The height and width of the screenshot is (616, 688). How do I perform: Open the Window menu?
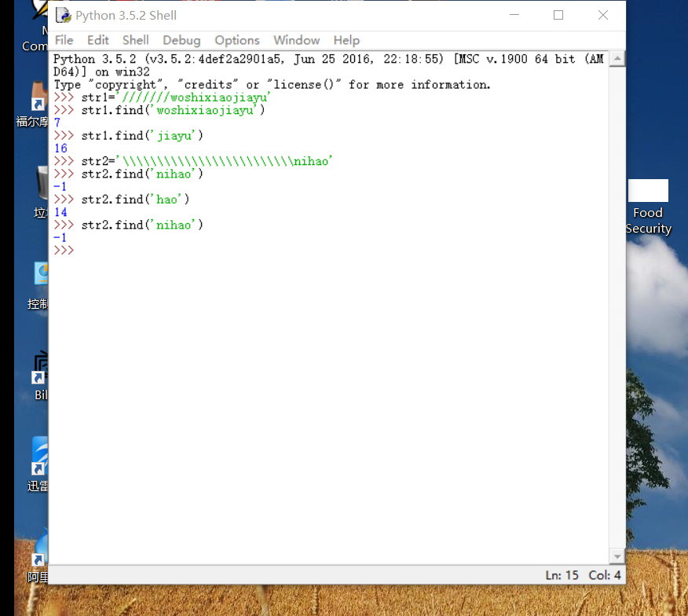(296, 40)
